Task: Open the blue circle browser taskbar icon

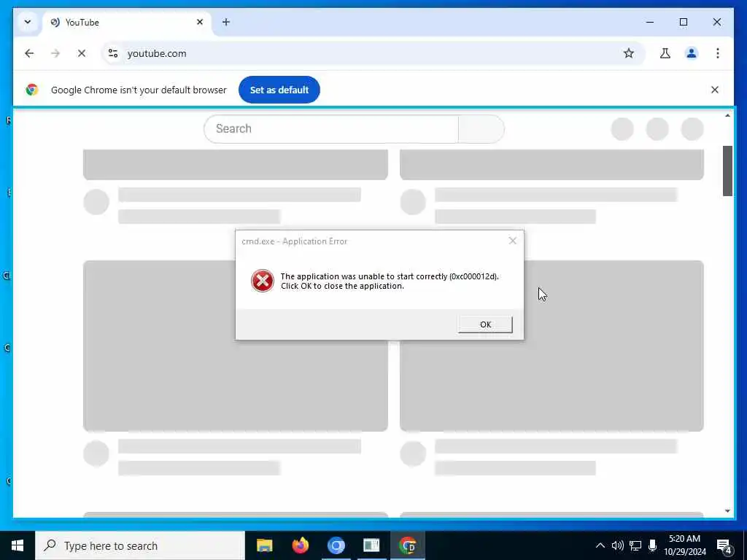Action: click(336, 545)
